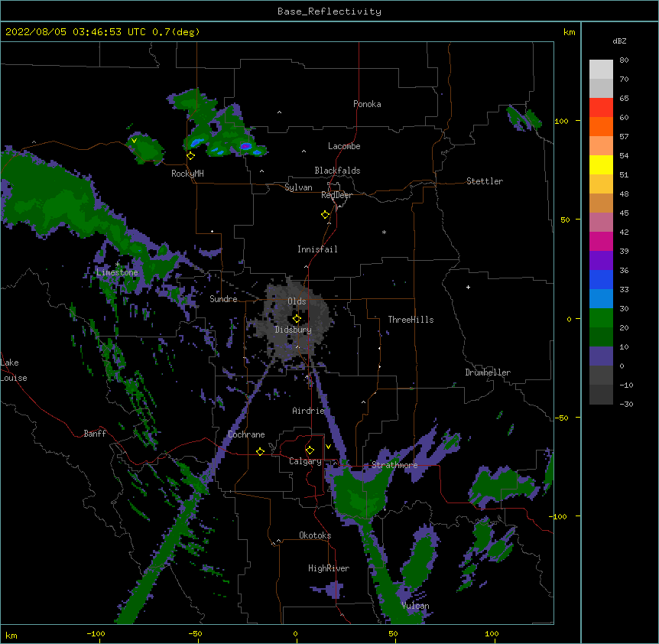Click the Stettler city label
659x644 pixels.
(484, 181)
